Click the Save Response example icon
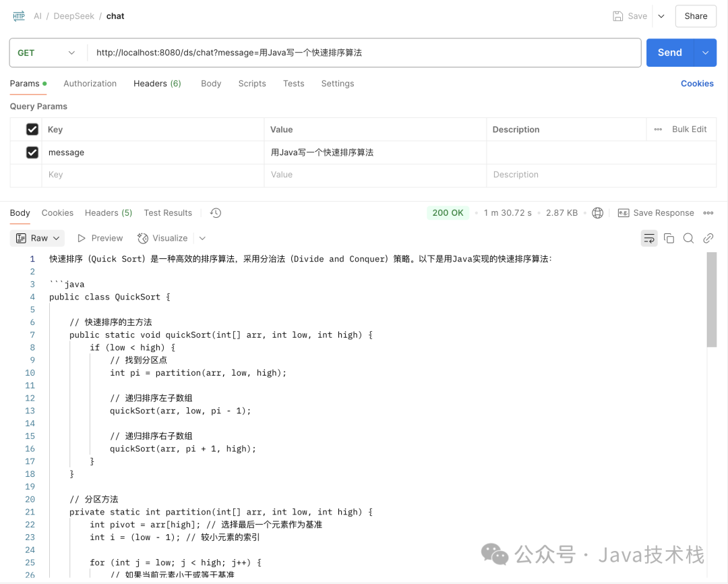Screen dimensions: 728x584 pos(623,213)
